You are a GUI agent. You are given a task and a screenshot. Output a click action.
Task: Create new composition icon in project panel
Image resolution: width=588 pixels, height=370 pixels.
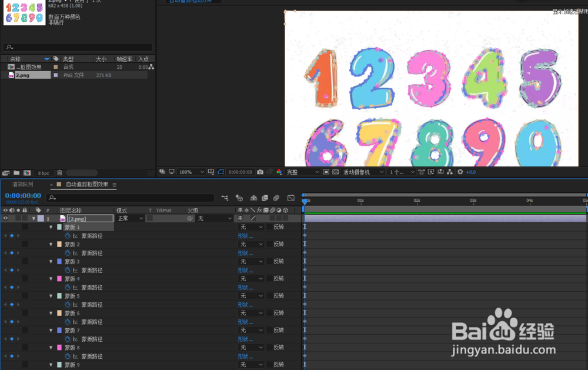click(28, 173)
